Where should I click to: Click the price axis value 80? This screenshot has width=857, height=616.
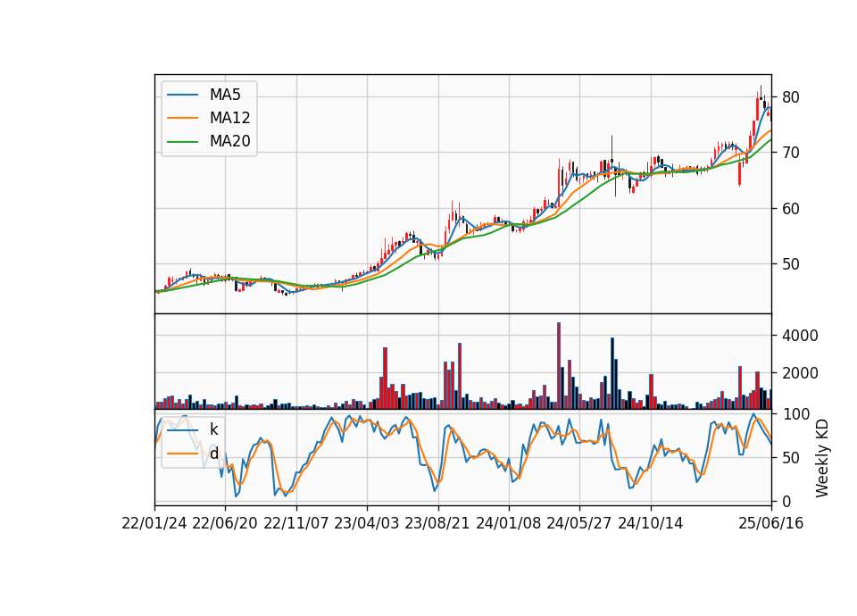click(x=790, y=97)
